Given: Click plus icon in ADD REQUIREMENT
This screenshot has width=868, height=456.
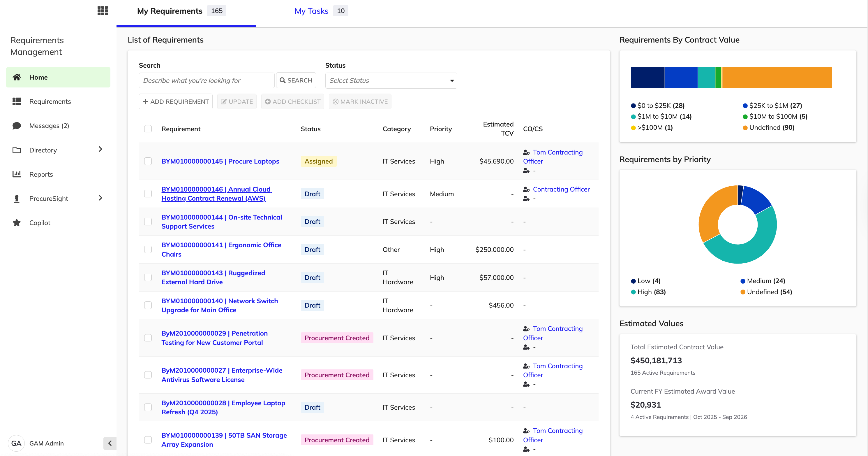Looking at the screenshot, I should pos(146,101).
